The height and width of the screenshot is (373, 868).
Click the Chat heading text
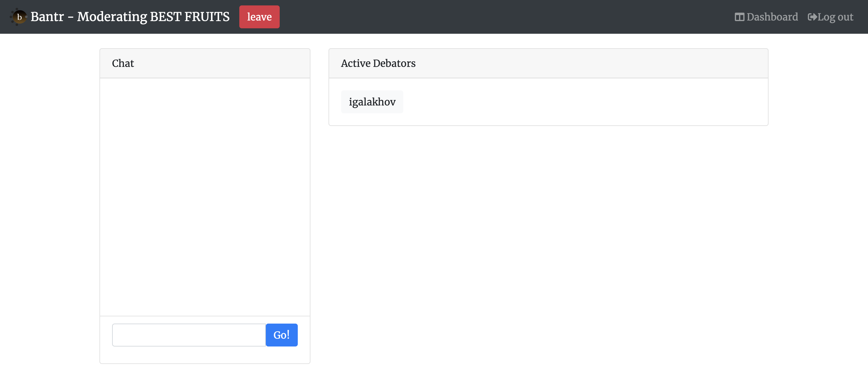[x=123, y=63]
